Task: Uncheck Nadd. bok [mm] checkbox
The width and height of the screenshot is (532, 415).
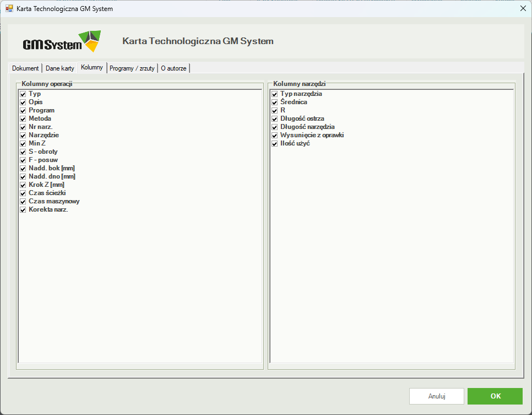Action: tap(23, 169)
